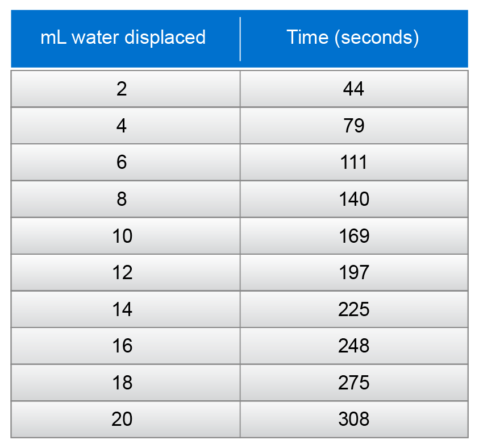The image size is (479, 448).
Task: Click the 'Time (seconds)' column header
Action: point(353,38)
